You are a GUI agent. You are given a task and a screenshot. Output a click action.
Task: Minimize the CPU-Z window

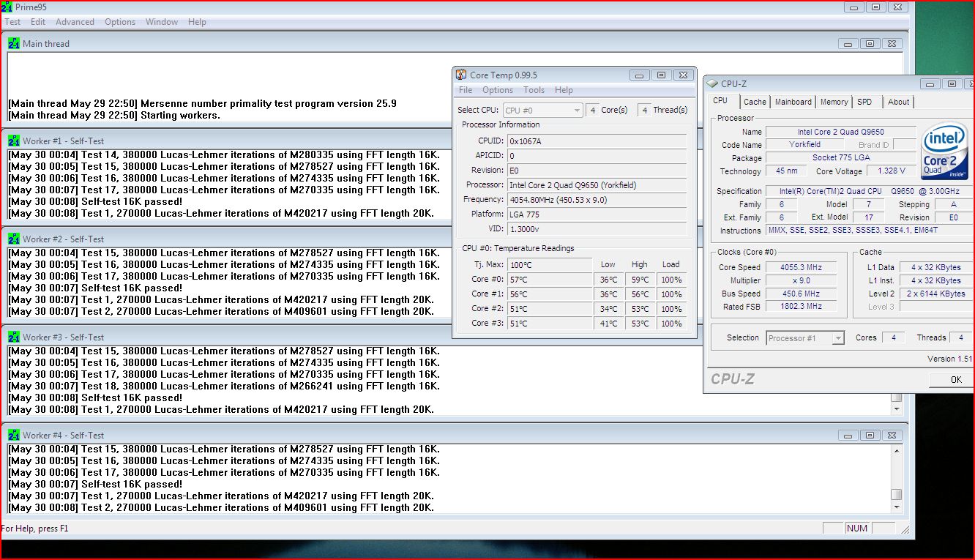(930, 83)
